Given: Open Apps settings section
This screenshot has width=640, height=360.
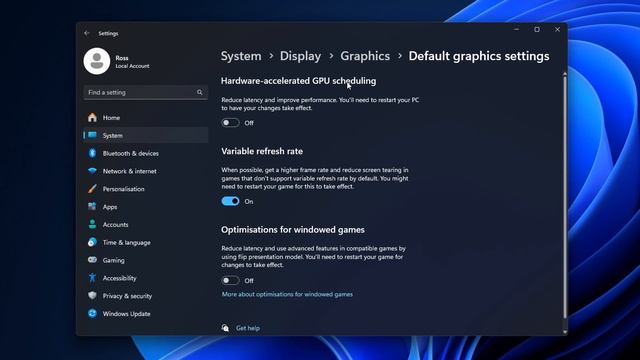Looking at the screenshot, I should click(146, 207).
